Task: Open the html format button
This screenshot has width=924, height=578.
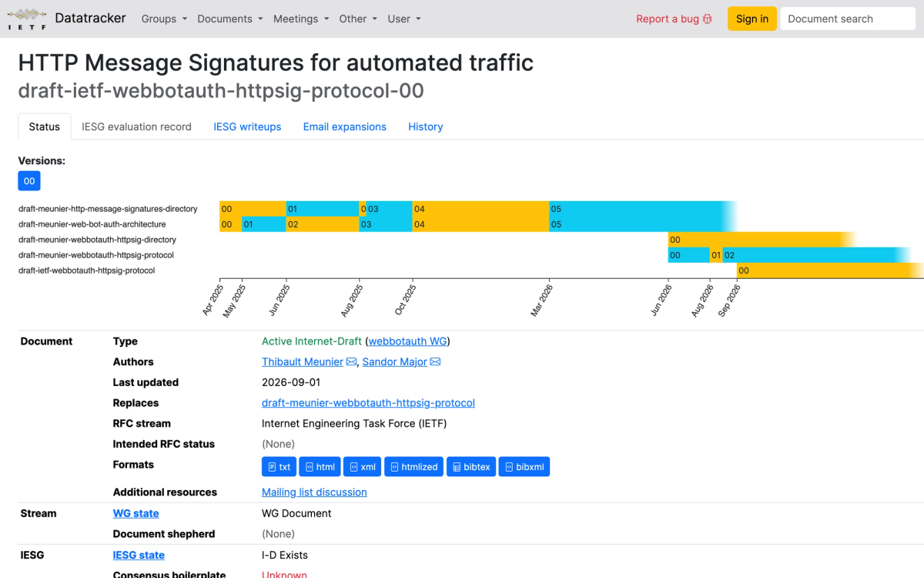Action: point(319,467)
